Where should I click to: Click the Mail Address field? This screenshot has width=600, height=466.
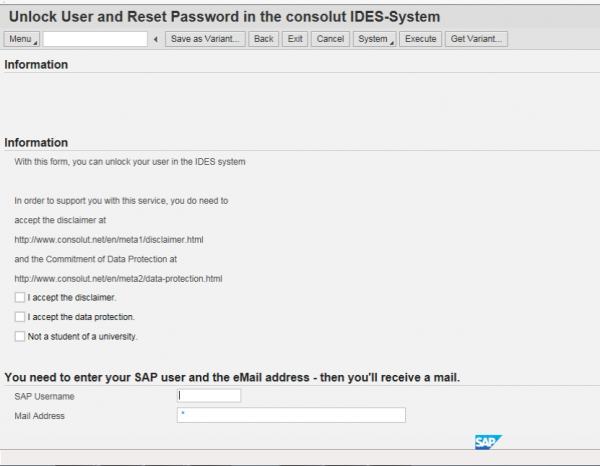pos(291,415)
